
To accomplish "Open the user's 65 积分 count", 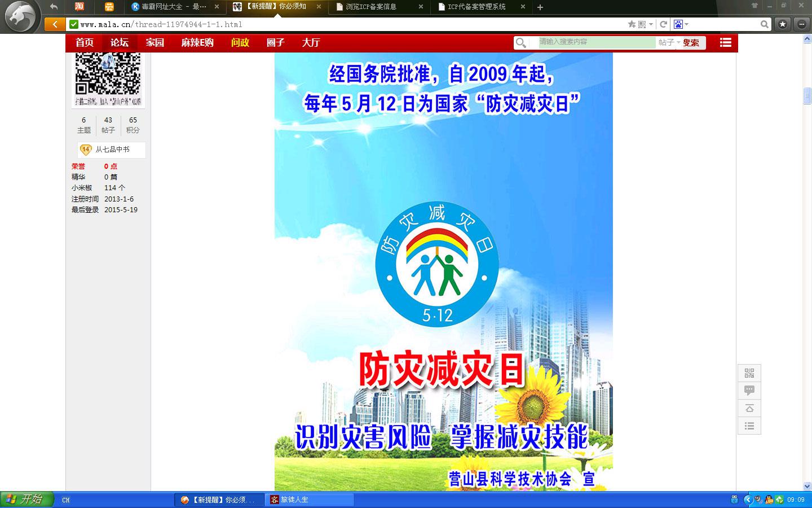I will [x=133, y=125].
